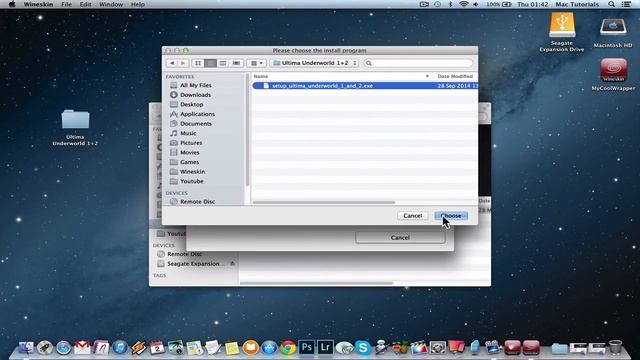The height and width of the screenshot is (360, 640).
Task: Cancel the file chooser dialog
Action: 412,216
